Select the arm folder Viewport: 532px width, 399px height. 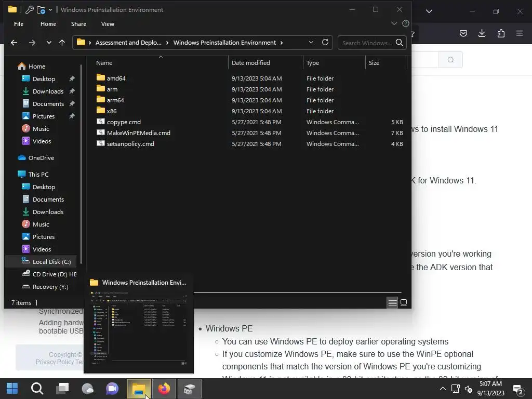(112, 89)
